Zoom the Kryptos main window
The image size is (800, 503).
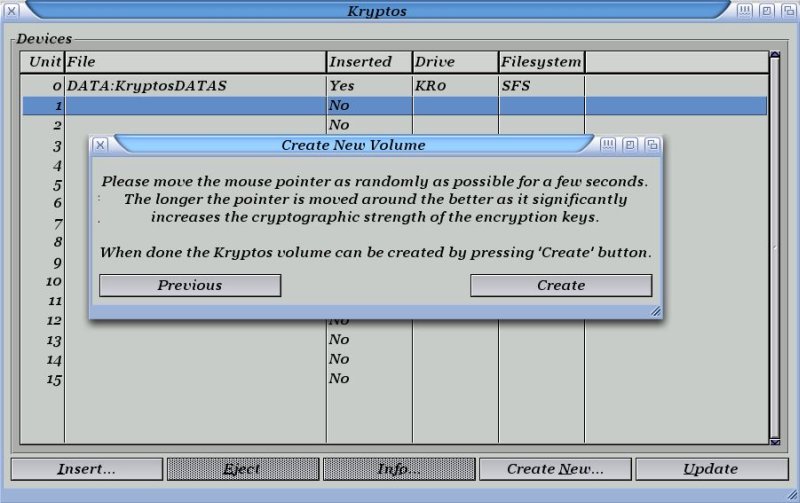pyautogui.click(x=766, y=11)
